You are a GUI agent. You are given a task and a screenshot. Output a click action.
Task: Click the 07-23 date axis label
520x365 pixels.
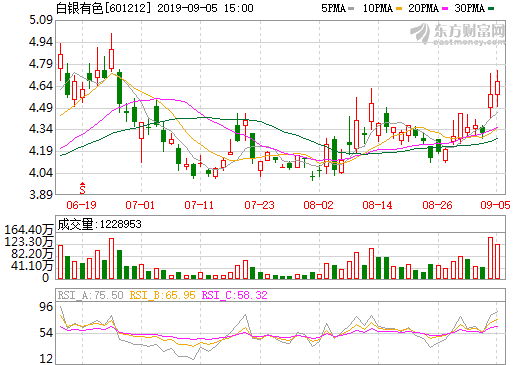pyautogui.click(x=259, y=205)
